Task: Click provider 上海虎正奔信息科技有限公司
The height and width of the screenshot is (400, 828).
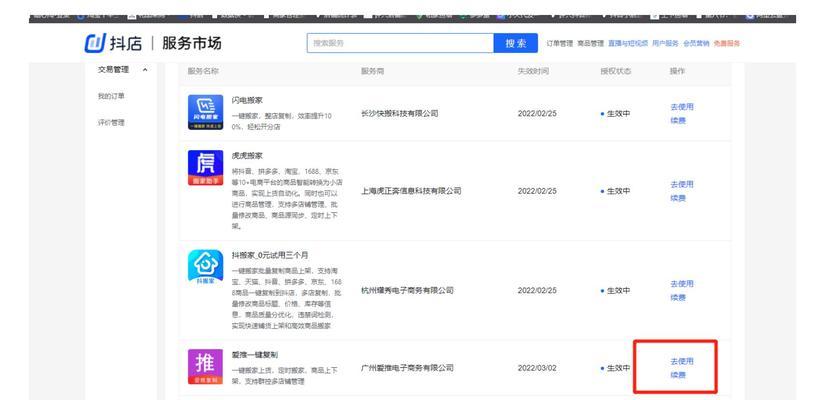Action: [411, 191]
